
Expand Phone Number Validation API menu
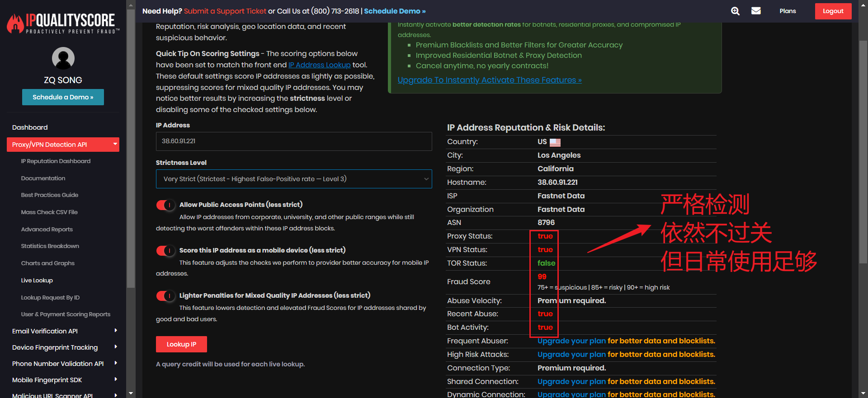[x=63, y=364]
